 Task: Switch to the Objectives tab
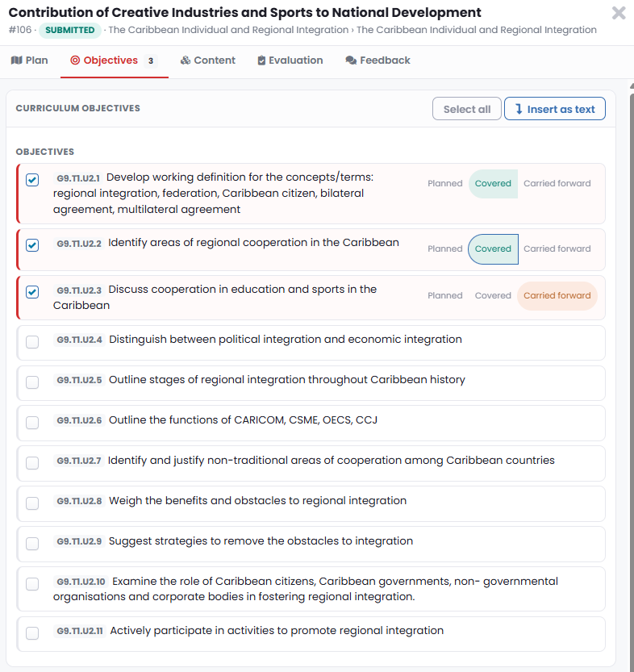tap(115, 61)
